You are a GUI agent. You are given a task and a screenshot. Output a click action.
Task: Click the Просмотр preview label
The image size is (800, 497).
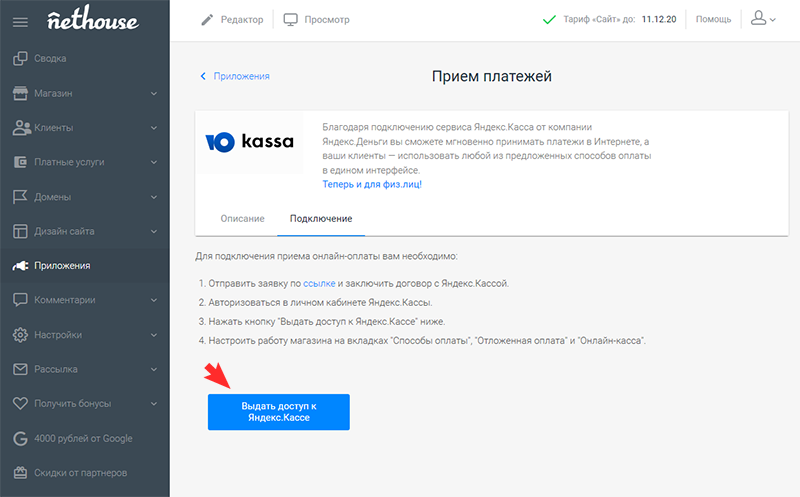327,20
